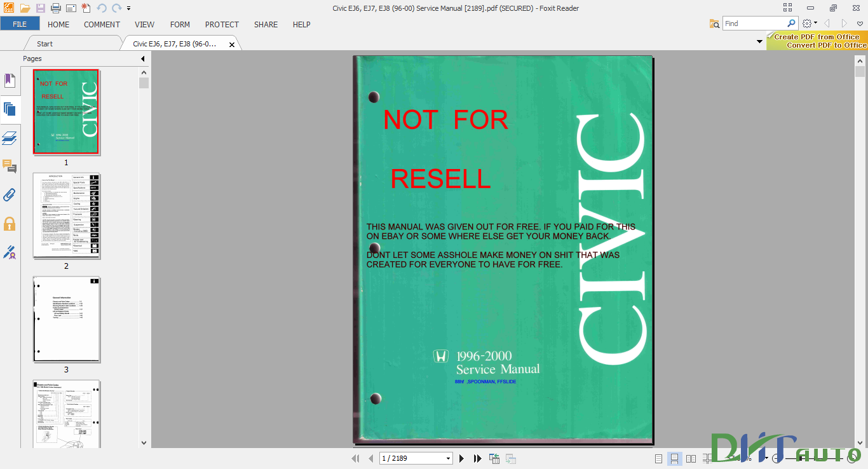Print the document using the printer icon

[56, 8]
